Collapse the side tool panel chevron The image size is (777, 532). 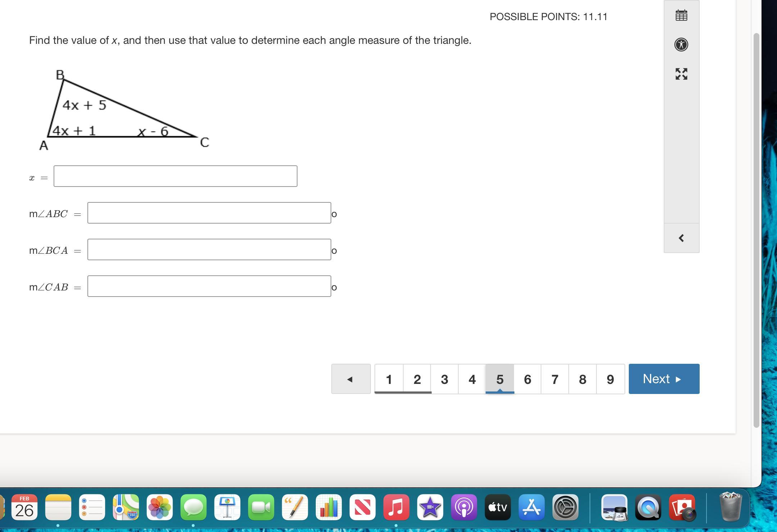(681, 238)
